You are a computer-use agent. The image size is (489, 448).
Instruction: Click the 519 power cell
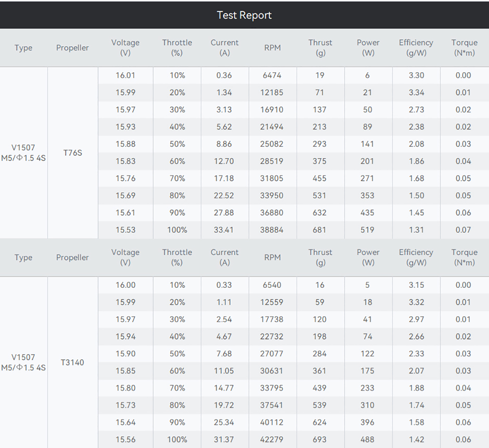coord(367,230)
